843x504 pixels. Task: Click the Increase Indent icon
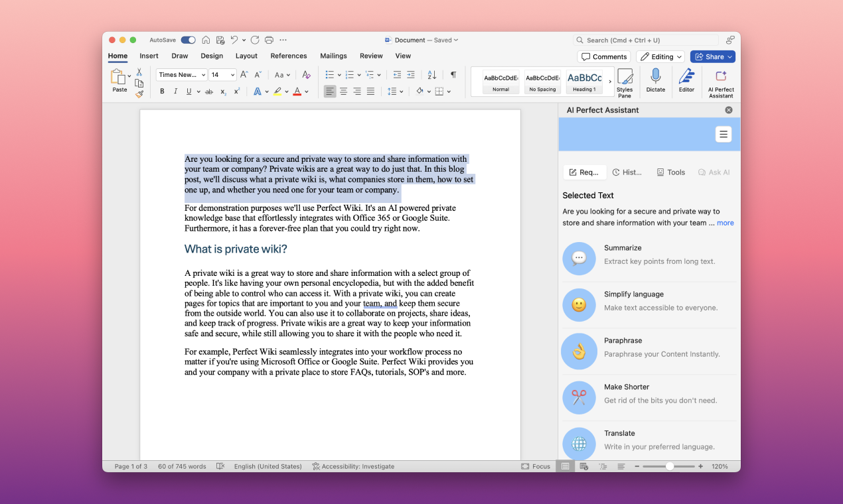pyautogui.click(x=411, y=75)
